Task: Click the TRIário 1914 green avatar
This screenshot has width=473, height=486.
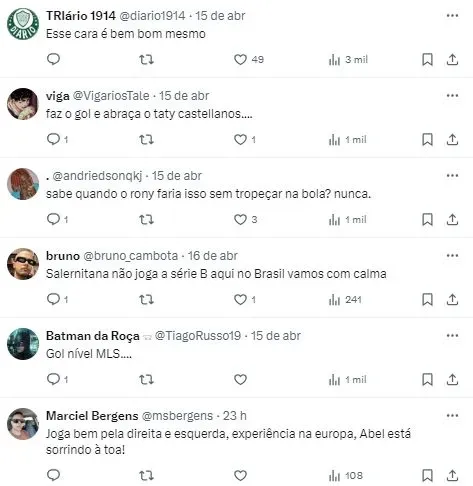Action: tap(23, 24)
